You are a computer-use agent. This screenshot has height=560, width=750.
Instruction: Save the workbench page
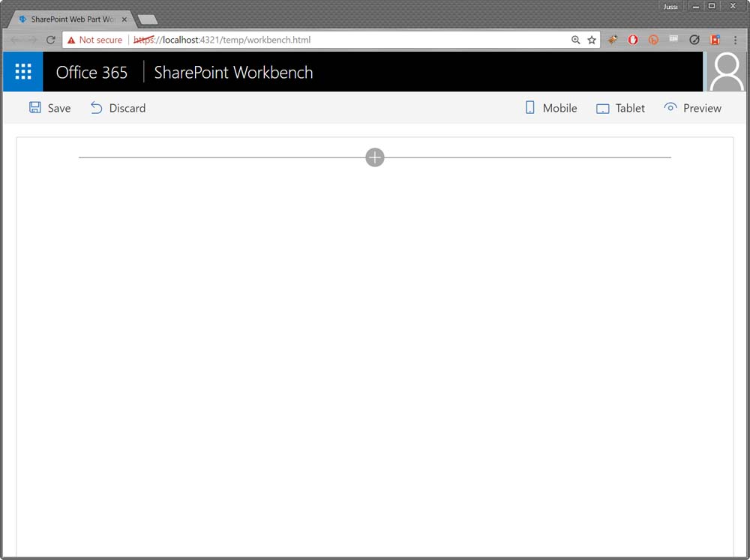[49, 108]
